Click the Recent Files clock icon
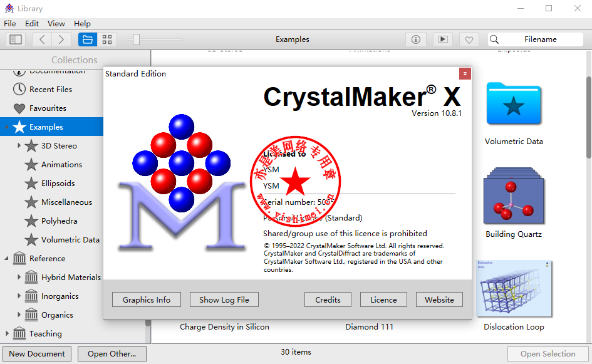The height and width of the screenshot is (364, 592). pyautogui.click(x=19, y=89)
